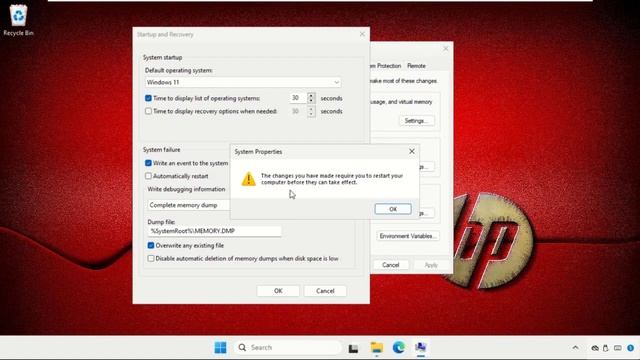Increase operating systems list seconds
The width and height of the screenshot is (640, 360).
click(x=311, y=96)
